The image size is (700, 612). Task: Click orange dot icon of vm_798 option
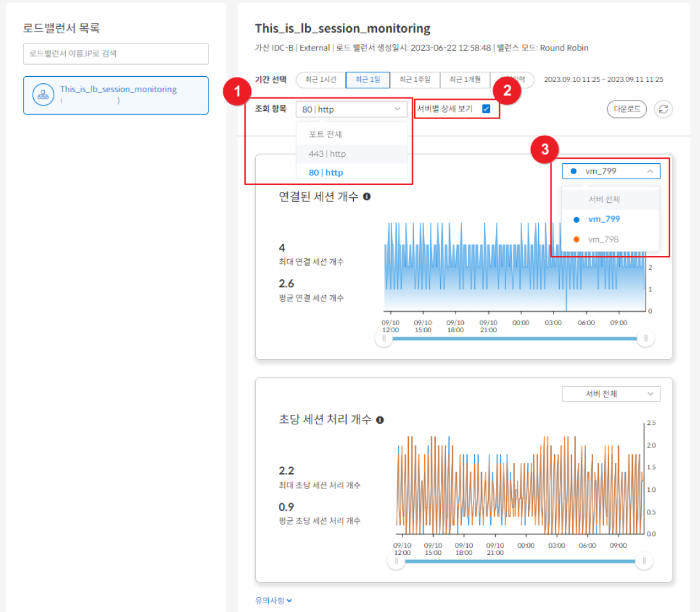point(577,239)
